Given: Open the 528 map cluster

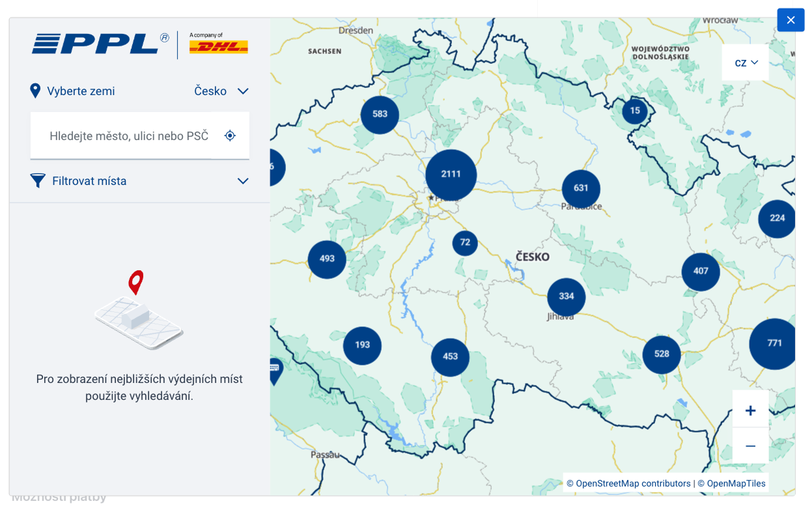Looking at the screenshot, I should tap(662, 354).
